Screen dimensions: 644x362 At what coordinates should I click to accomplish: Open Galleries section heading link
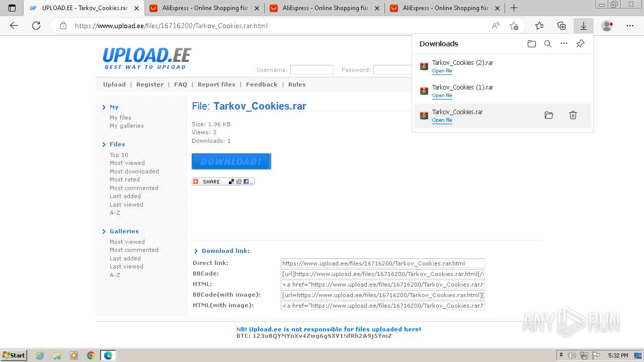[124, 231]
